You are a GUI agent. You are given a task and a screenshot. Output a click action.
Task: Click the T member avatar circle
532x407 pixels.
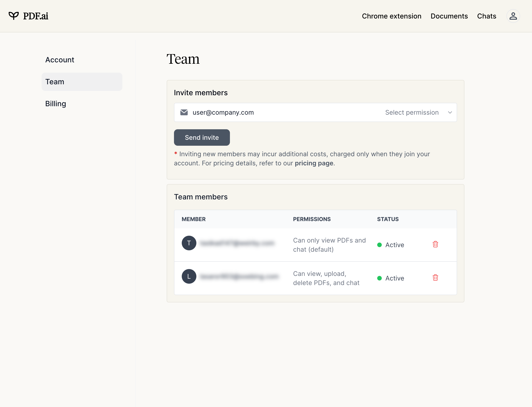[x=189, y=243]
